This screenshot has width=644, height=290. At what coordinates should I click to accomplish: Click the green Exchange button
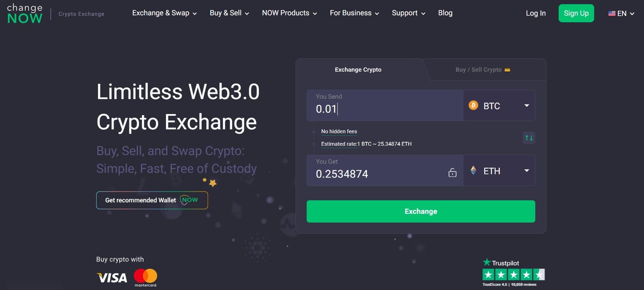coord(421,211)
